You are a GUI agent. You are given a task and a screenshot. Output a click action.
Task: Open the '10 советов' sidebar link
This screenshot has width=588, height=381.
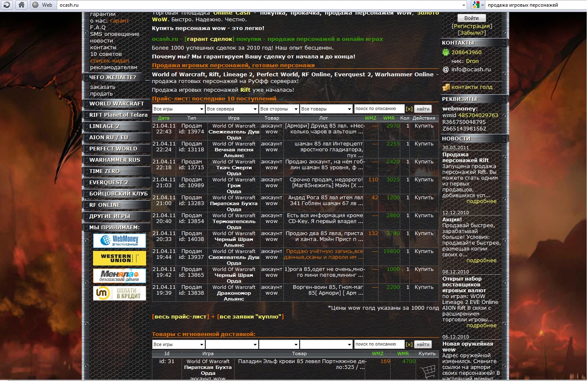[x=106, y=54]
